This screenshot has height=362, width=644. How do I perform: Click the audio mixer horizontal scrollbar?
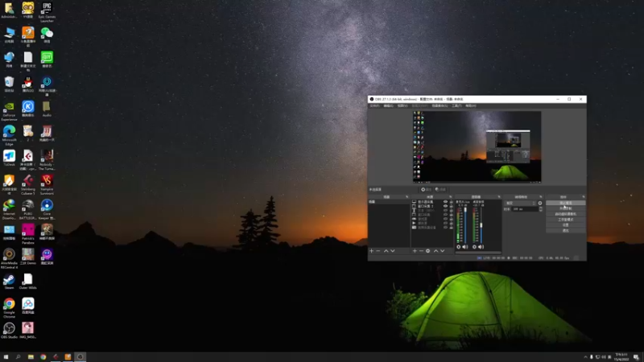point(478,253)
